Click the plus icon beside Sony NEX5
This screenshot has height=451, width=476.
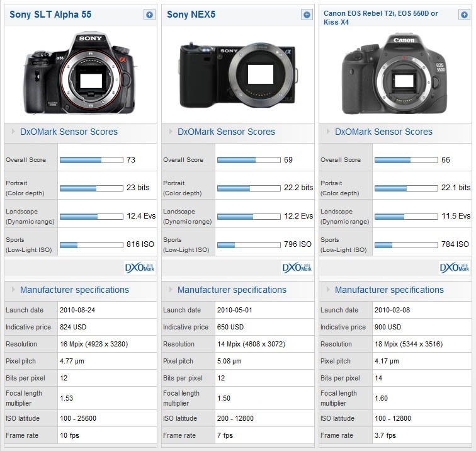tap(307, 14)
